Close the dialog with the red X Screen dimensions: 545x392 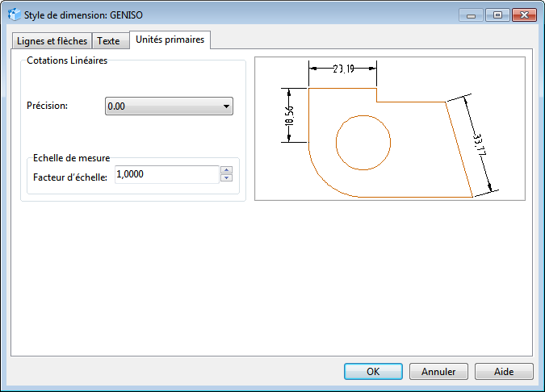click(523, 15)
